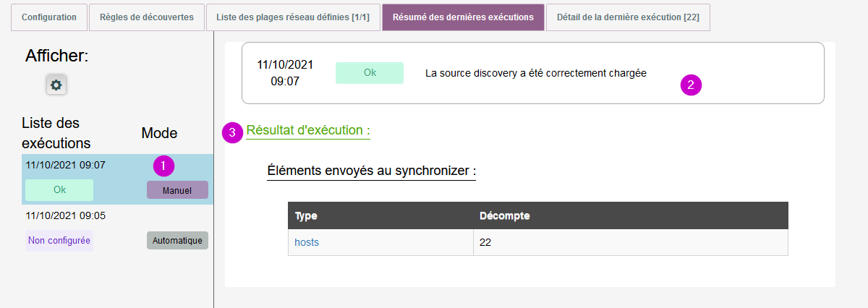The height and width of the screenshot is (308, 868).
Task: Open Détail de la dernière exécution tab
Action: click(x=628, y=17)
